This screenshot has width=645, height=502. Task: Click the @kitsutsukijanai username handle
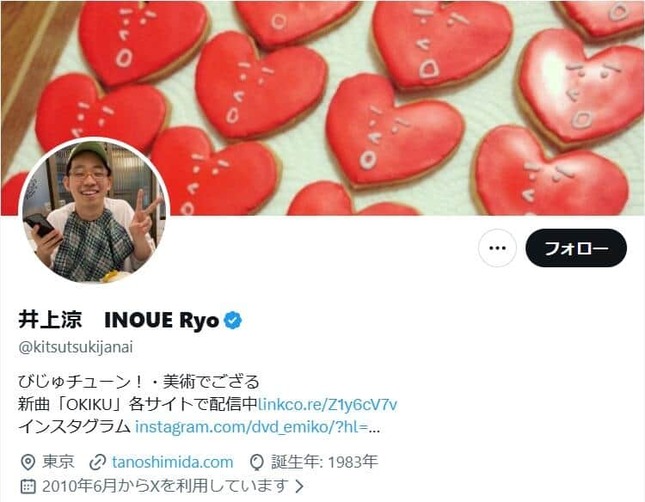click(x=76, y=347)
